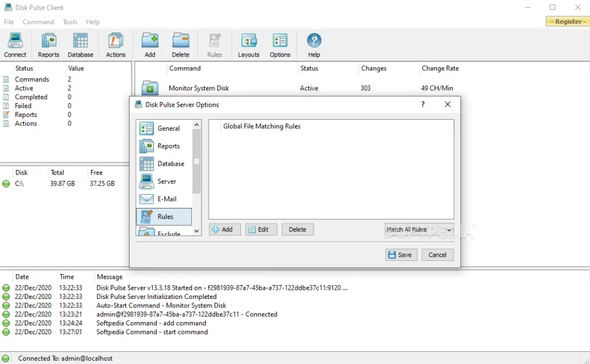
Task: Click the Command column header
Action: pyautogui.click(x=185, y=69)
